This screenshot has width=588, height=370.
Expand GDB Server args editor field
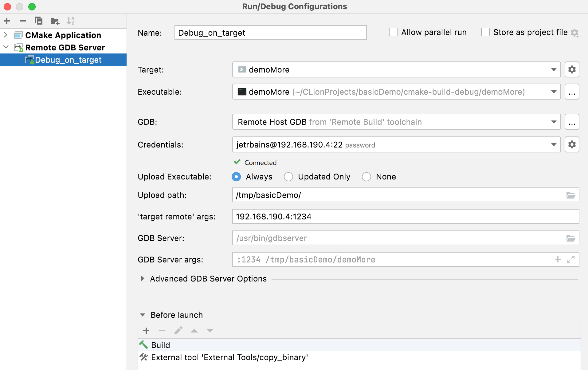[x=571, y=260]
